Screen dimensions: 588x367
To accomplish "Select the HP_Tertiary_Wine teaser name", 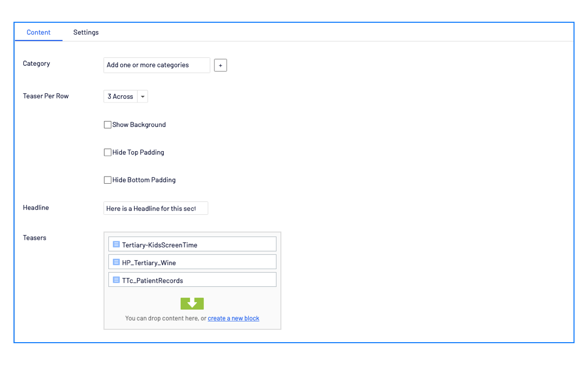I will (x=149, y=263).
